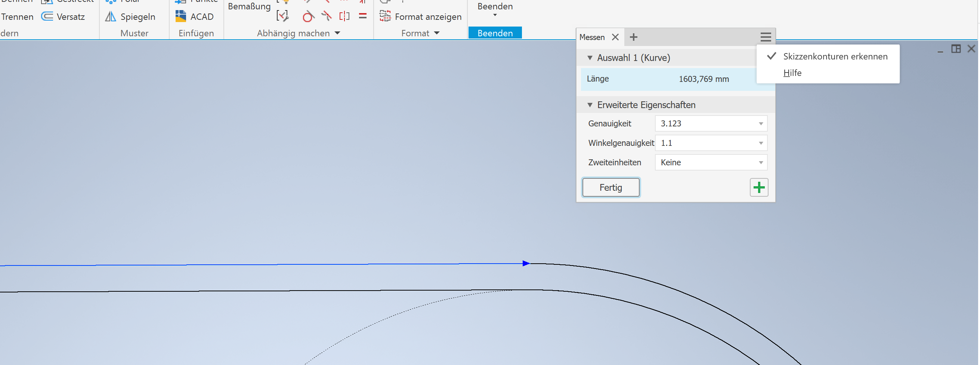This screenshot has width=980, height=365.
Task: Open the Beenden dropdown arrow
Action: [x=495, y=15]
